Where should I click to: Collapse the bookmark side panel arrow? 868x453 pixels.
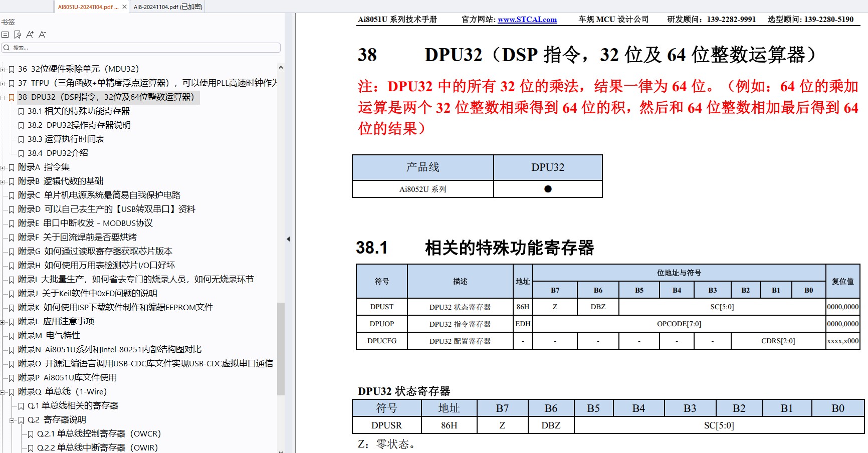(288, 239)
